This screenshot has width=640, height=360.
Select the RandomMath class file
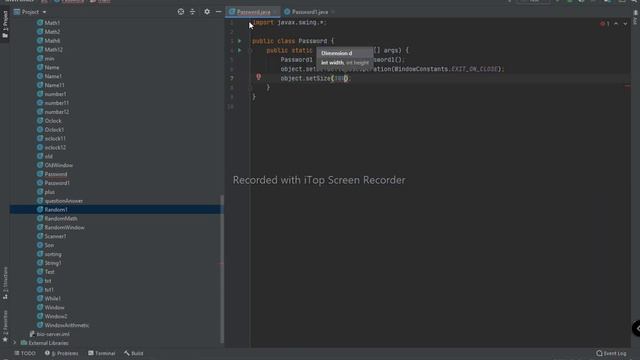pyautogui.click(x=57, y=218)
